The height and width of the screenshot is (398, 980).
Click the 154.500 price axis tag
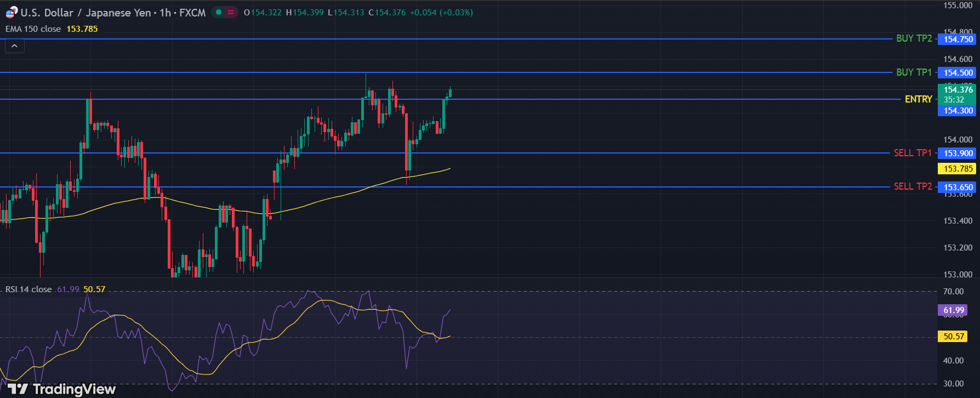958,73
